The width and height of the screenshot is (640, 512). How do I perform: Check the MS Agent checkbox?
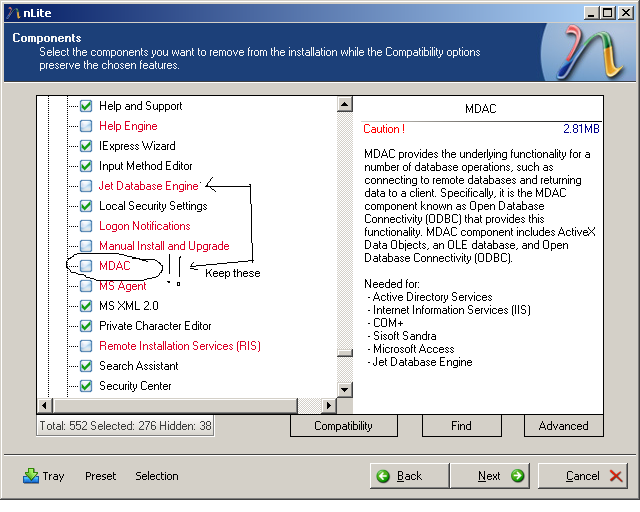(x=86, y=286)
